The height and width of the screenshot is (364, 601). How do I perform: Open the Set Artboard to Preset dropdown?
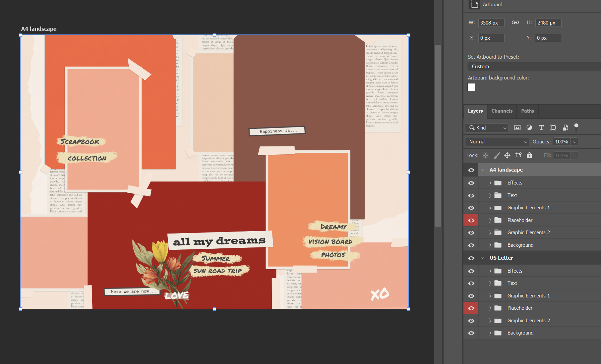pos(534,66)
